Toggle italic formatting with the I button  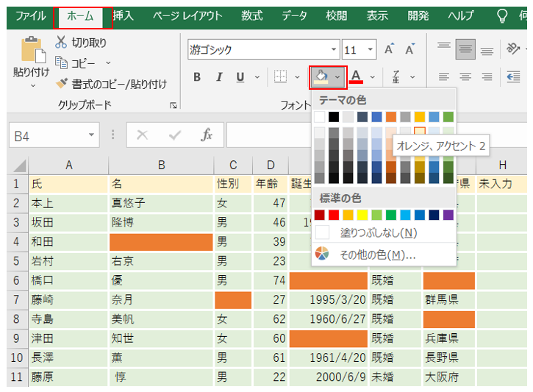(218, 77)
